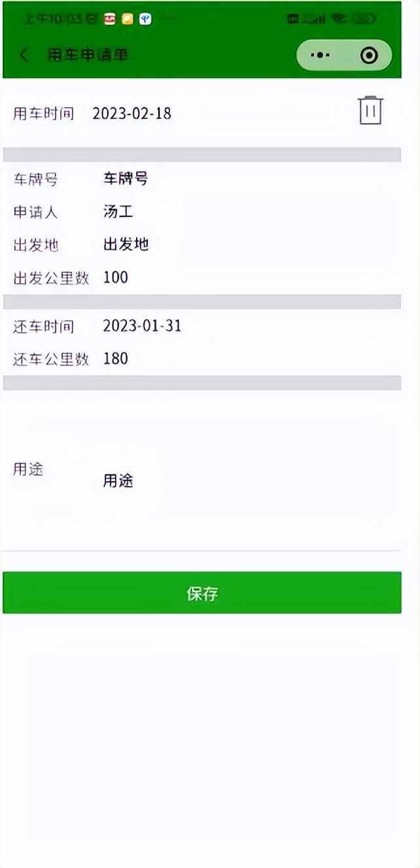This screenshot has height=868, width=420.
Task: Open the 还车时间 date picker showing 2023-01-31
Action: coord(142,325)
